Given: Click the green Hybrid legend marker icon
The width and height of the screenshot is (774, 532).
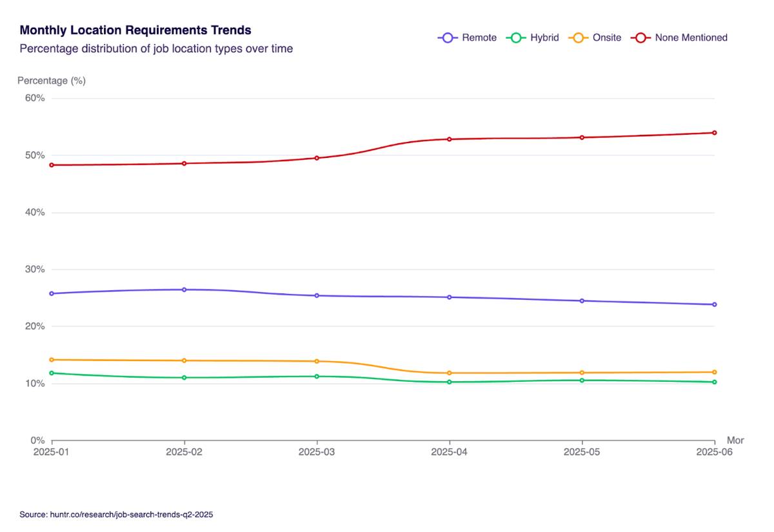Looking at the screenshot, I should (x=515, y=37).
